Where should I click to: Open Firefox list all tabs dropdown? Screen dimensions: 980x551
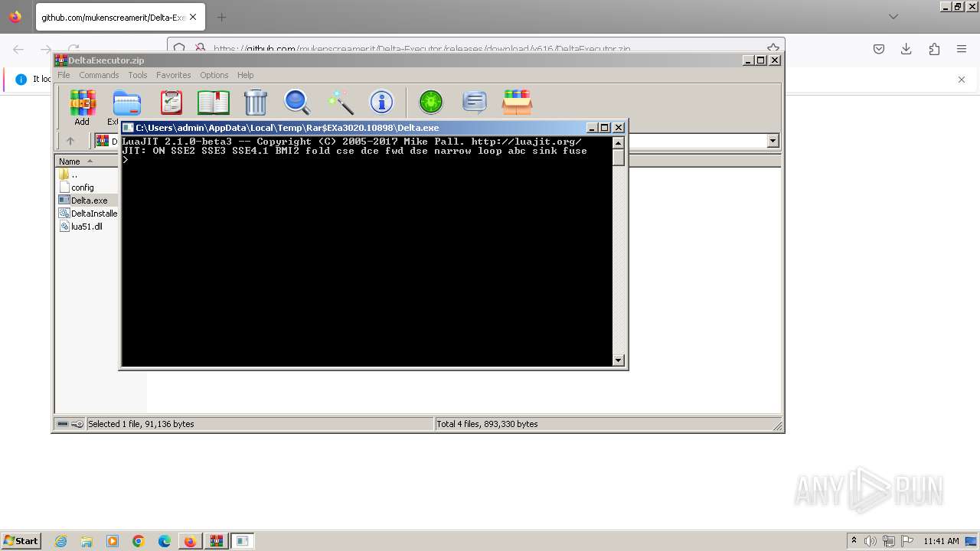click(x=893, y=17)
